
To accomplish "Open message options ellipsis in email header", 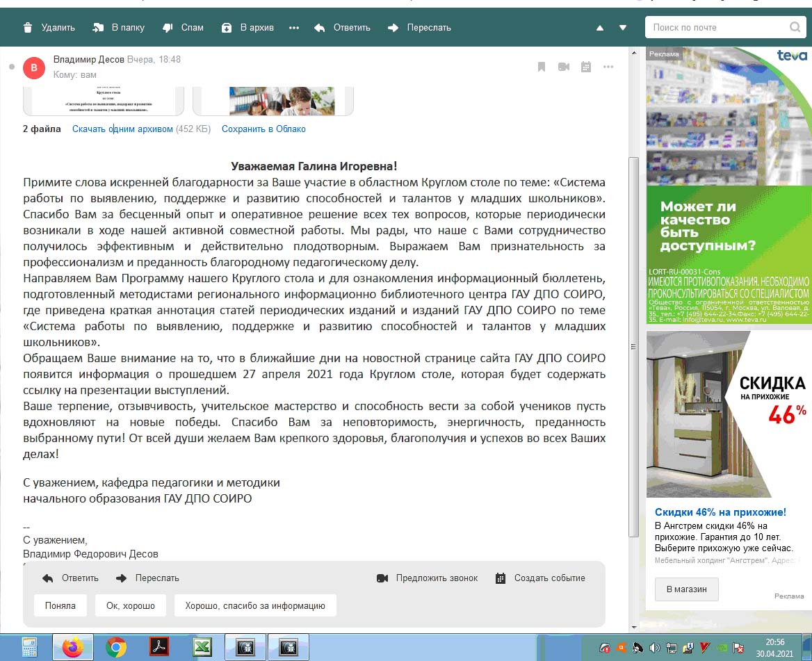I will click(608, 67).
